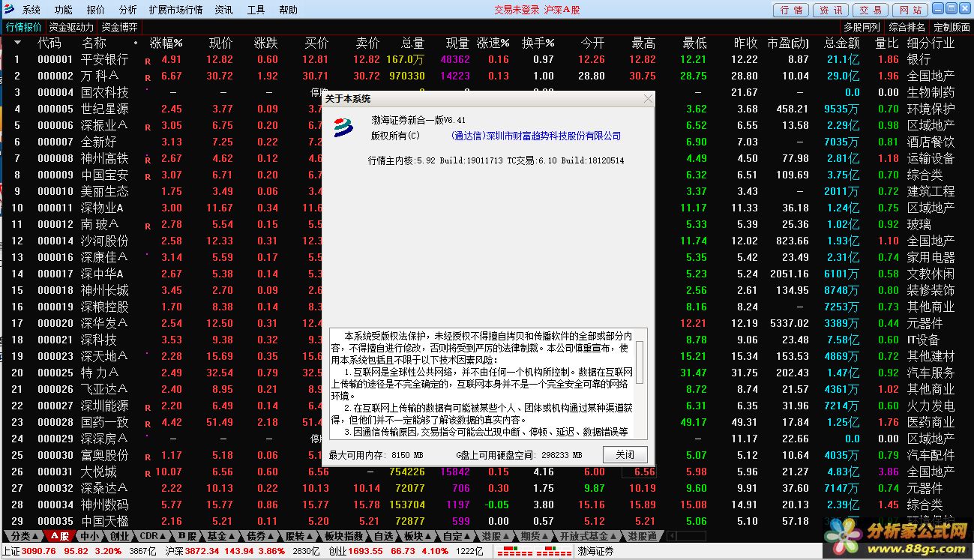The height and width of the screenshot is (560, 974).
Task: Sort by the 市盈(动) column header
Action: 788,43
